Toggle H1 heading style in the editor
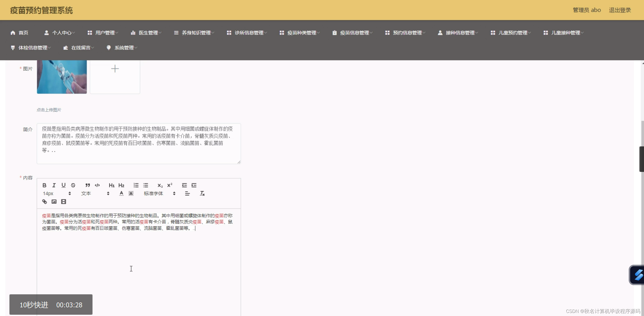This screenshot has height=316, width=644. (112, 185)
